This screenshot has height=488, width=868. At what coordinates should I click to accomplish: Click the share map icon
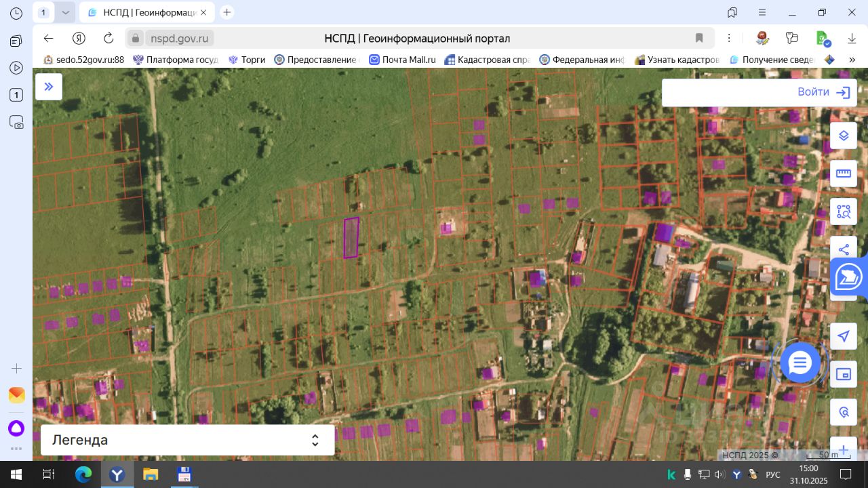click(844, 249)
